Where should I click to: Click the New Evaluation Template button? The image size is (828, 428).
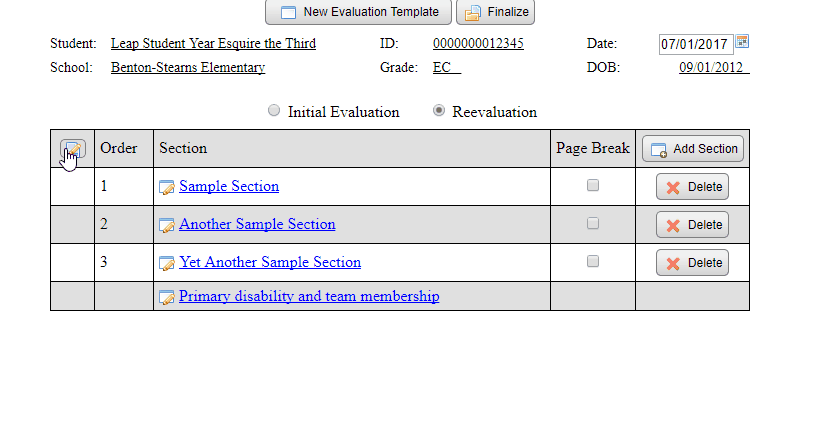[x=358, y=12]
